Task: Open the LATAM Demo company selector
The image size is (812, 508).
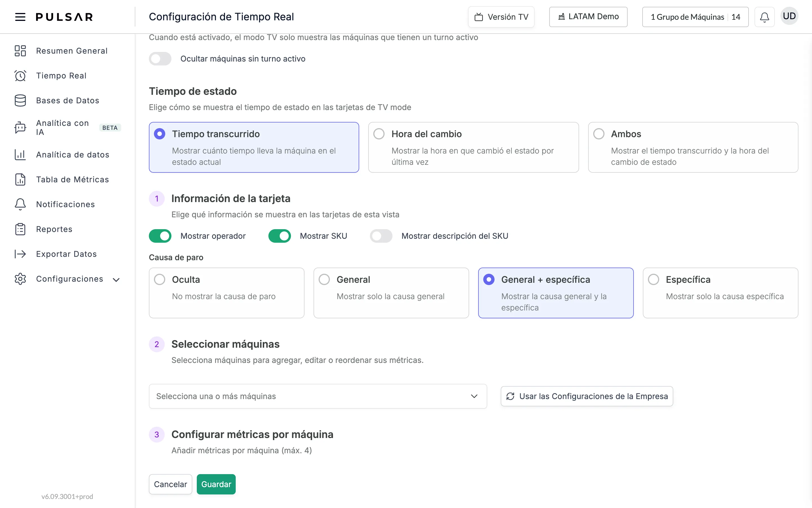Action: [588, 17]
